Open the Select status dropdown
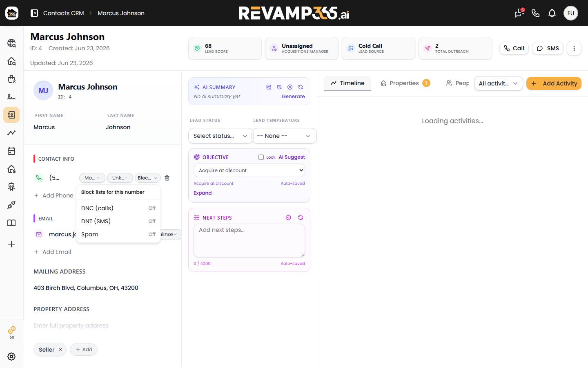The image size is (588, 368). click(220, 136)
